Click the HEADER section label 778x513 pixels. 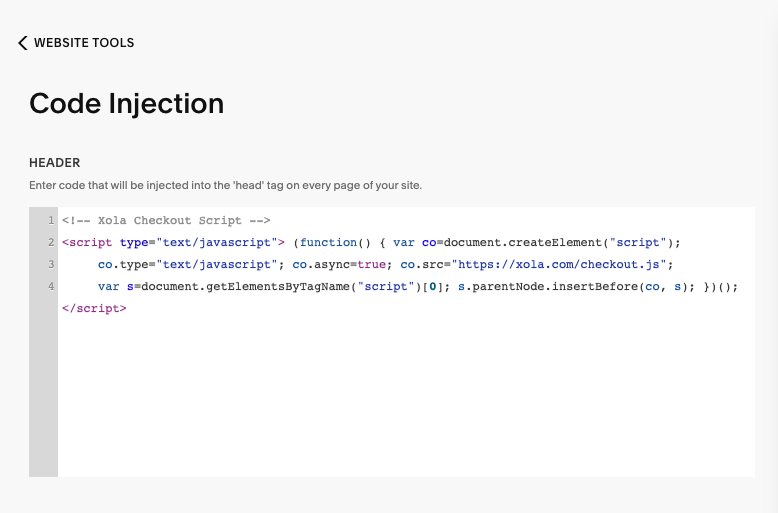[55, 163]
